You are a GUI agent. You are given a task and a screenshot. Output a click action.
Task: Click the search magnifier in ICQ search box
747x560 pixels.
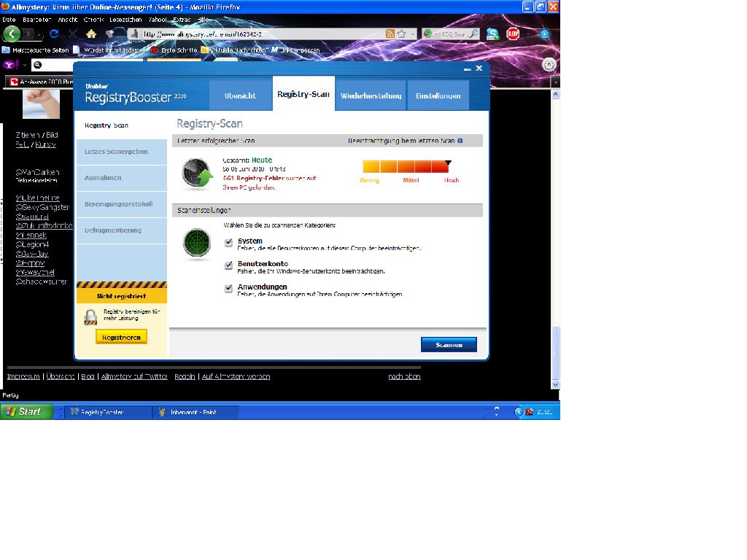pos(473,34)
